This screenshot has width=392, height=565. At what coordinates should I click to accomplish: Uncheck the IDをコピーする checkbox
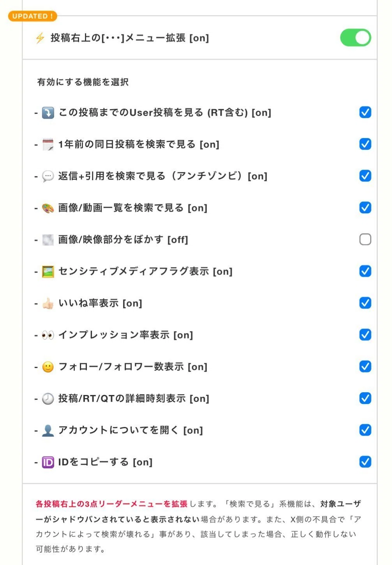pyautogui.click(x=365, y=462)
